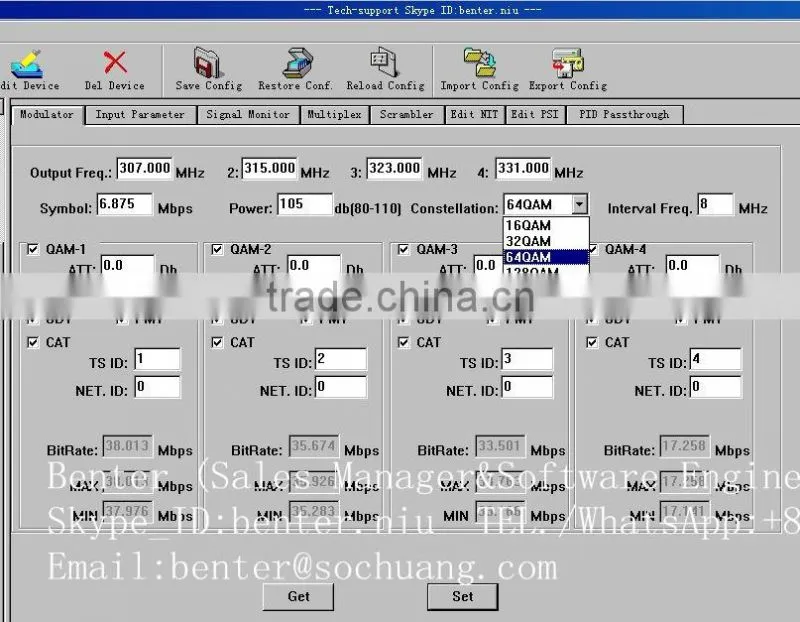Switch to the Modulator tab
The height and width of the screenshot is (622, 800).
tap(47, 114)
